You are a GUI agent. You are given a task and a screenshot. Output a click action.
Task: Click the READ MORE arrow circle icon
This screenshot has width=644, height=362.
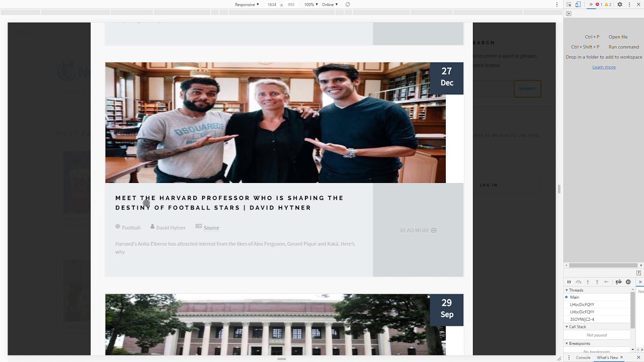[x=434, y=230]
